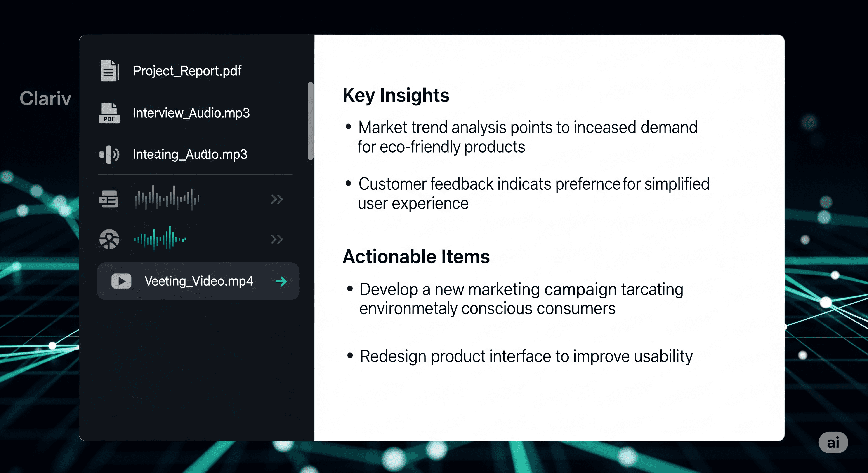The height and width of the screenshot is (473, 868).
Task: Click the circular person icon beside teal waveform
Action: pyautogui.click(x=109, y=239)
